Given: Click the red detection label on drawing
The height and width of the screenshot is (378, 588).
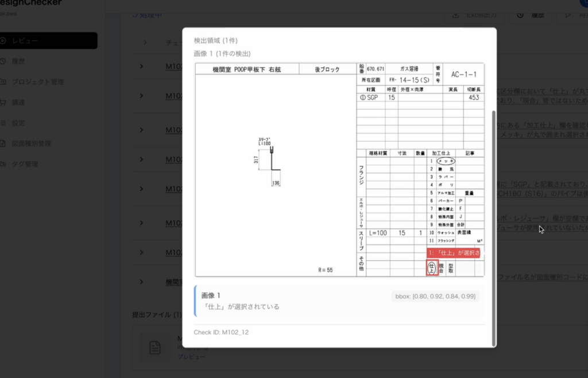Looking at the screenshot, I should [453, 253].
